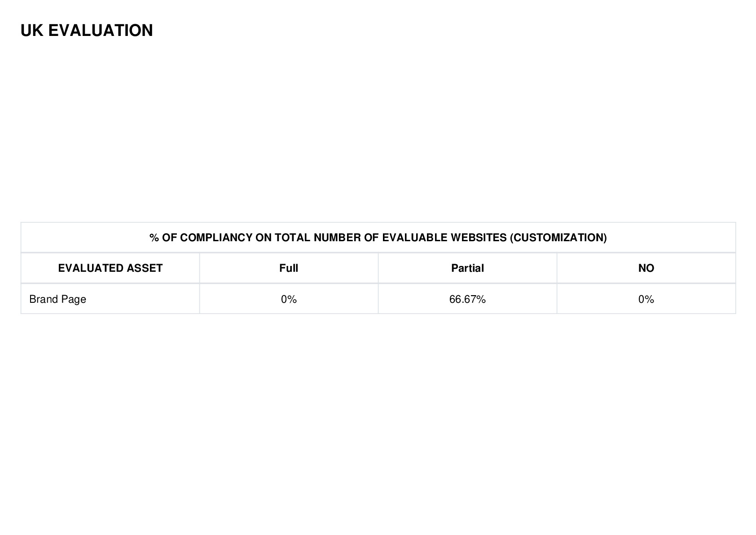Click the % OF COMPLIANCY table title
This screenshot has width=756, height=535.
tap(378, 238)
